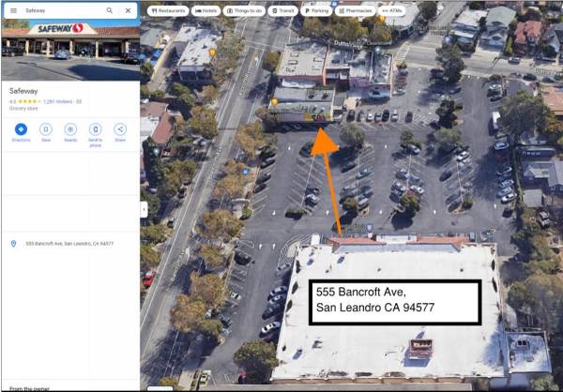The image size is (563, 392).
Task: Show Parking locations on map
Action: pos(316,11)
